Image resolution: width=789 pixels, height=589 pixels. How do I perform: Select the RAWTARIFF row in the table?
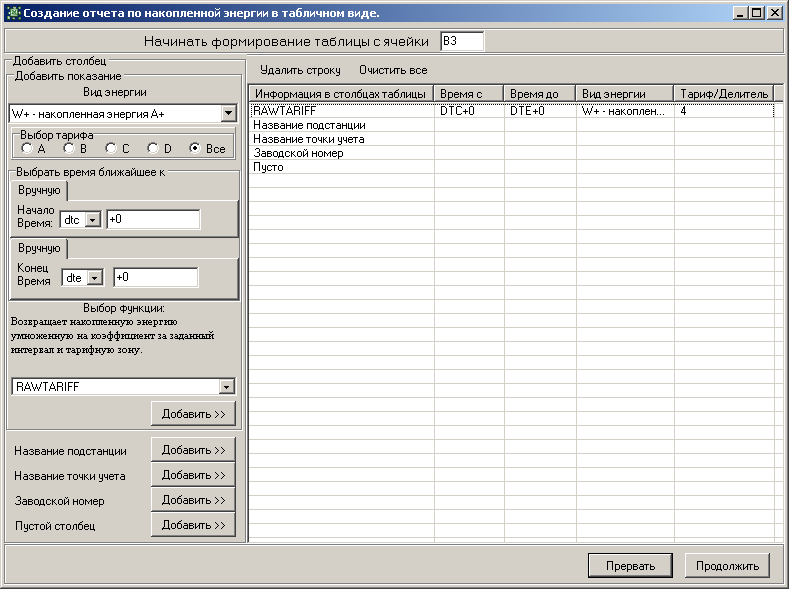(512, 111)
